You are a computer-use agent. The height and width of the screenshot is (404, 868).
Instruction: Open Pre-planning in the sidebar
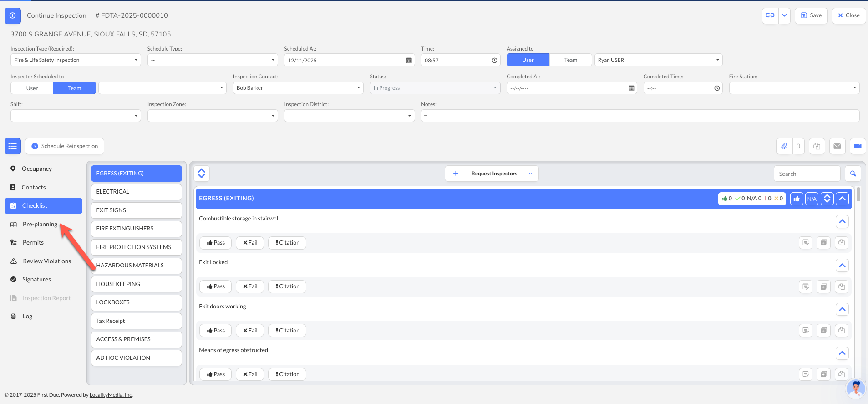click(40, 224)
